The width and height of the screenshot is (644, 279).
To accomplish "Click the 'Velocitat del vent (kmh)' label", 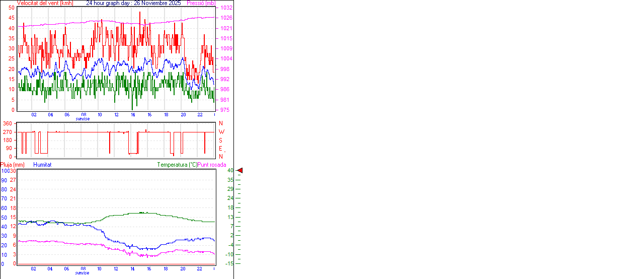I will pyautogui.click(x=45, y=3).
